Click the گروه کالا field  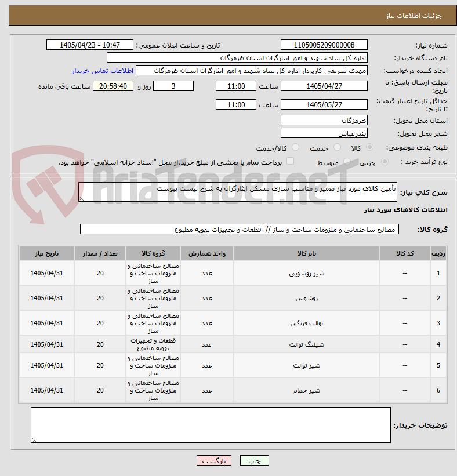240,230
